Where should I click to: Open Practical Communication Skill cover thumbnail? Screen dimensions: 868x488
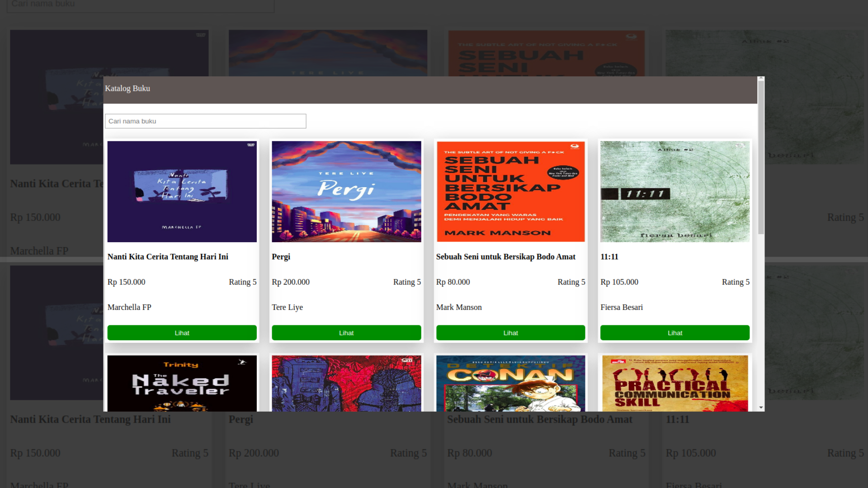click(675, 383)
